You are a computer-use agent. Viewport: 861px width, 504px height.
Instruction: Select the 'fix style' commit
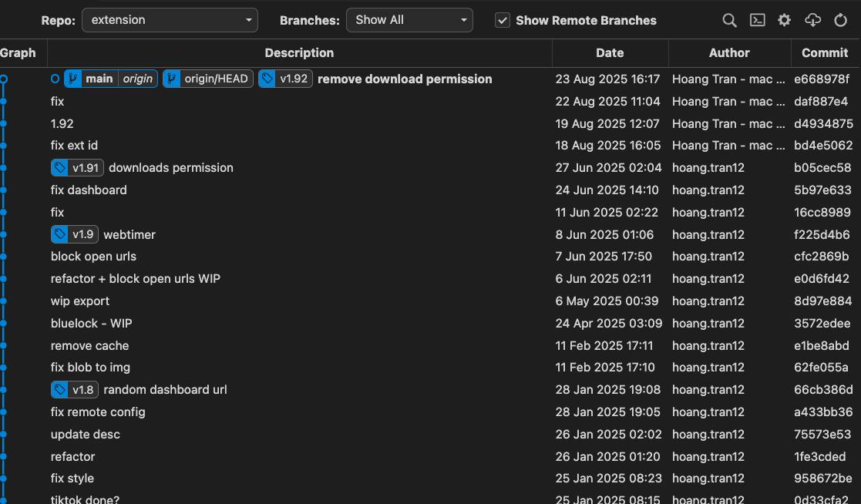(x=72, y=479)
